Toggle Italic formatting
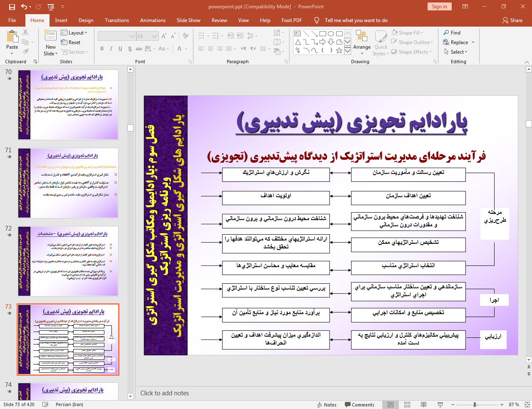This screenshot has width=532, height=409. [x=111, y=49]
